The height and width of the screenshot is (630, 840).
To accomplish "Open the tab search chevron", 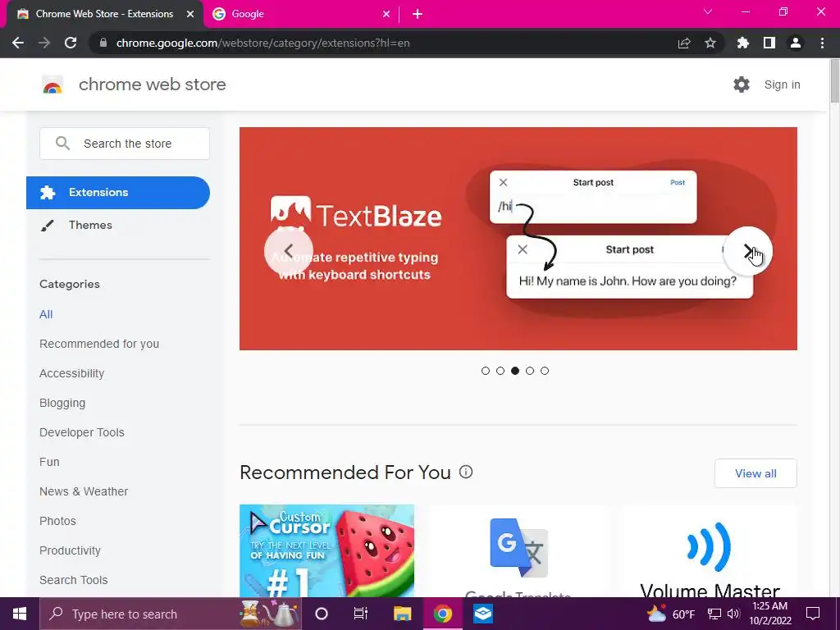I will pyautogui.click(x=708, y=11).
